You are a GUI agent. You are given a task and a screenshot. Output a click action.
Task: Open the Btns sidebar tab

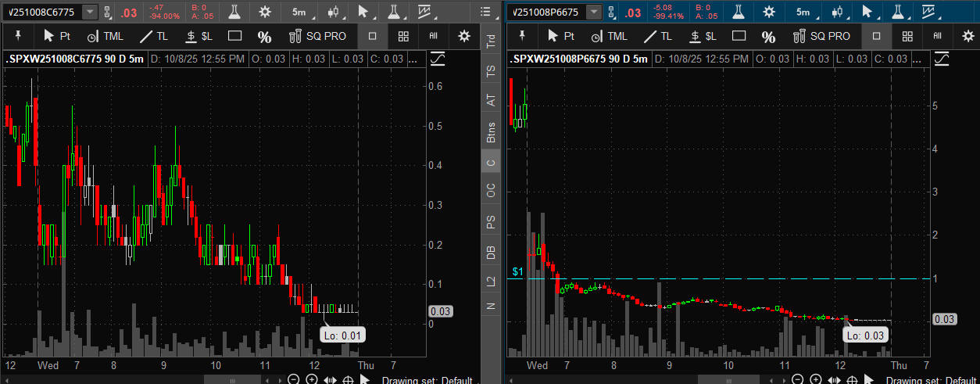[491, 133]
